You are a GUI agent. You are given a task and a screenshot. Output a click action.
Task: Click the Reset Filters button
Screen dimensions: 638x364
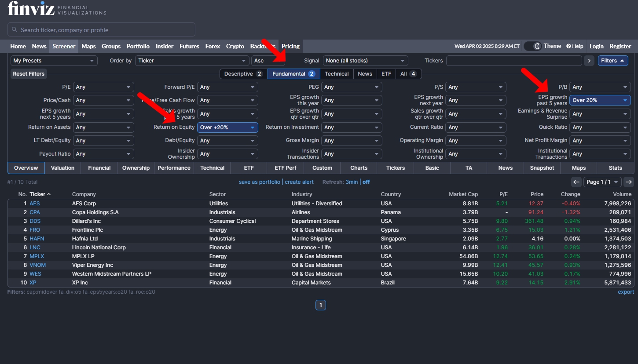[29, 74]
